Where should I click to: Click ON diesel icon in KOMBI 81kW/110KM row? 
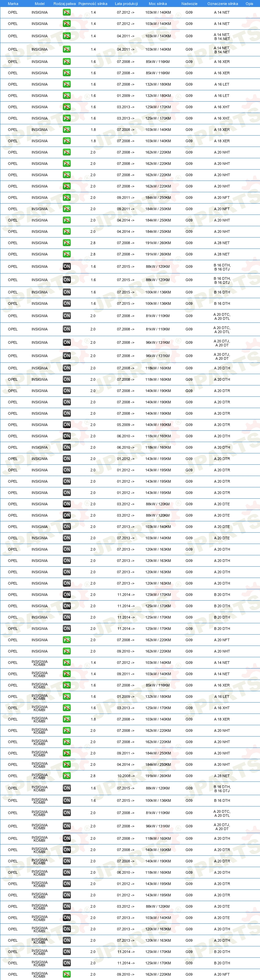click(x=66, y=812)
